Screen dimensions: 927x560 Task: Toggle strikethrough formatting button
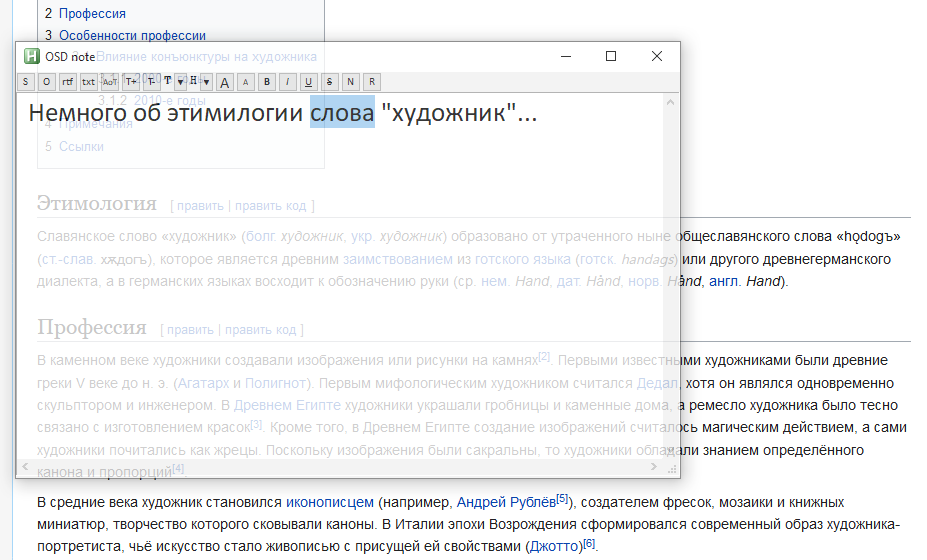point(329,82)
